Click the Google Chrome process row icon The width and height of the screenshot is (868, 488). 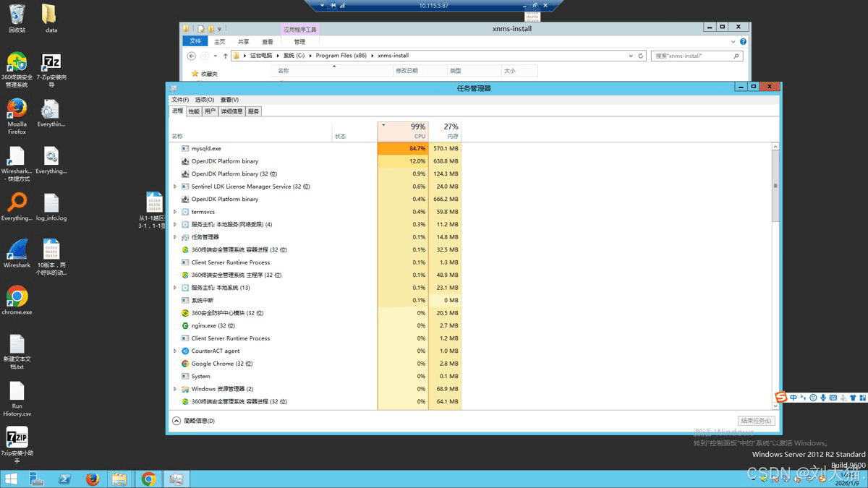185,364
